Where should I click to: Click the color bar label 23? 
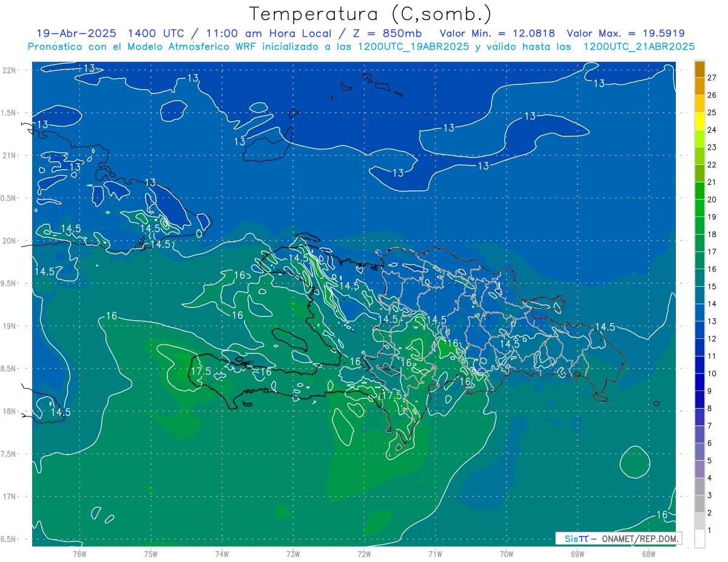pos(712,147)
